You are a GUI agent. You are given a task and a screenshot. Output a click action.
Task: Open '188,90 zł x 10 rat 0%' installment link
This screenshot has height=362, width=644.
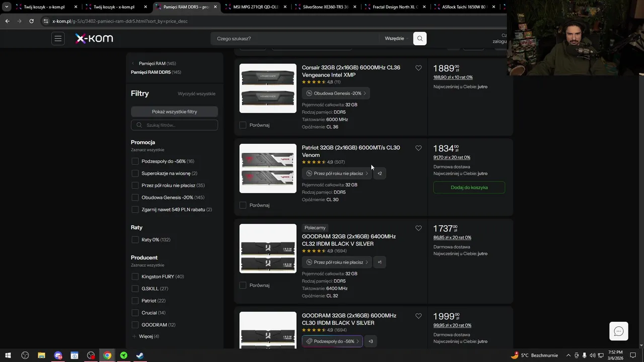pyautogui.click(x=453, y=77)
